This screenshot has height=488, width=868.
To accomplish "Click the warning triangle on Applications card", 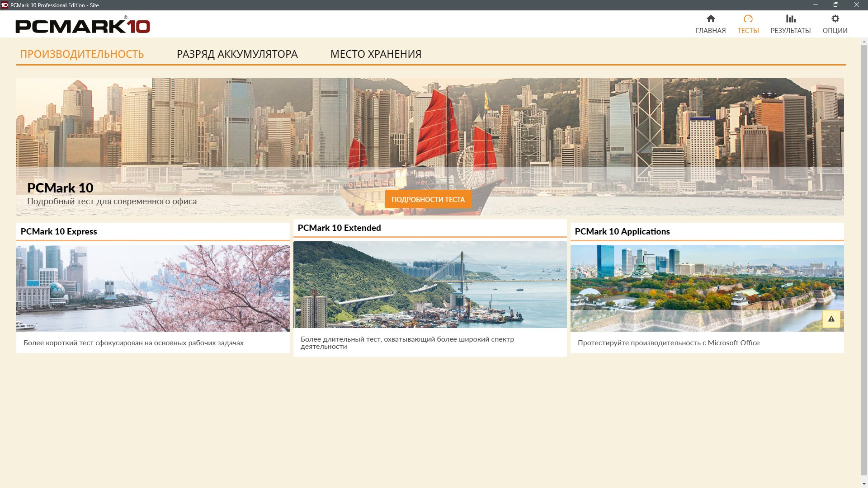I will pos(831,319).
